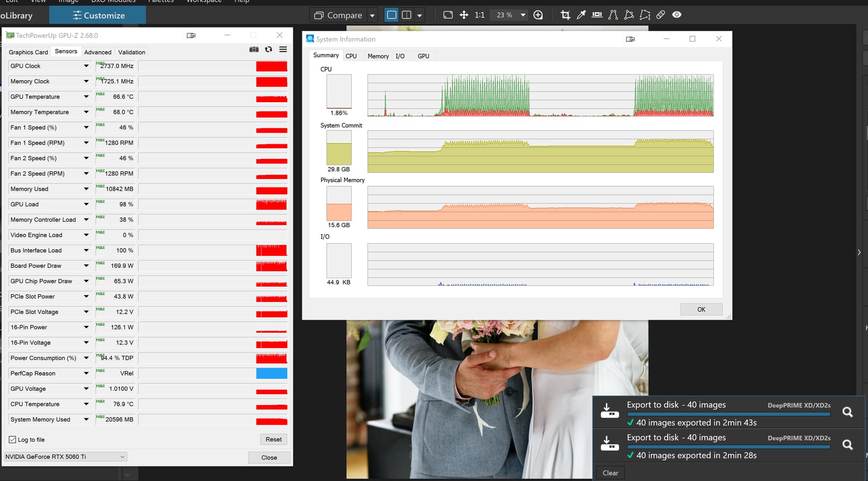Open the GPU-Z hamburger menu
The image size is (868, 481).
(283, 49)
